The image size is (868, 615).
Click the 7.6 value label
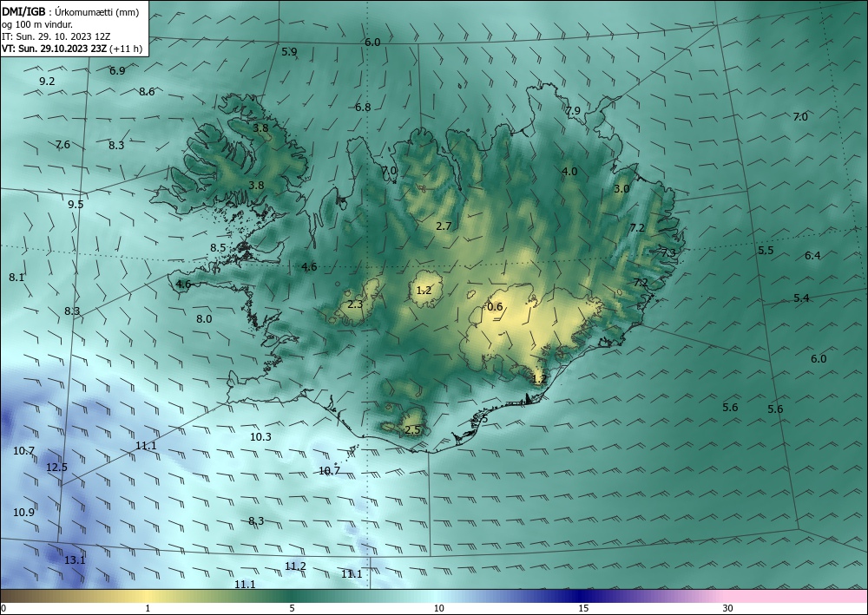click(62, 145)
